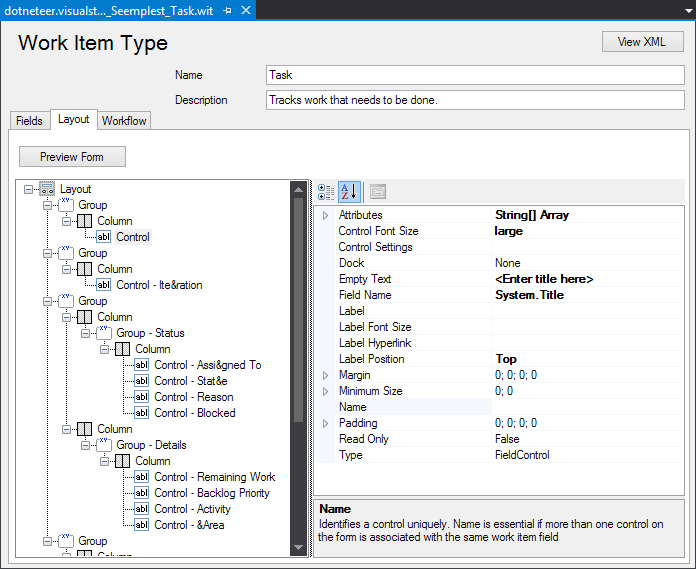Collapse the Layout root node
This screenshot has width=696, height=569.
coord(28,189)
